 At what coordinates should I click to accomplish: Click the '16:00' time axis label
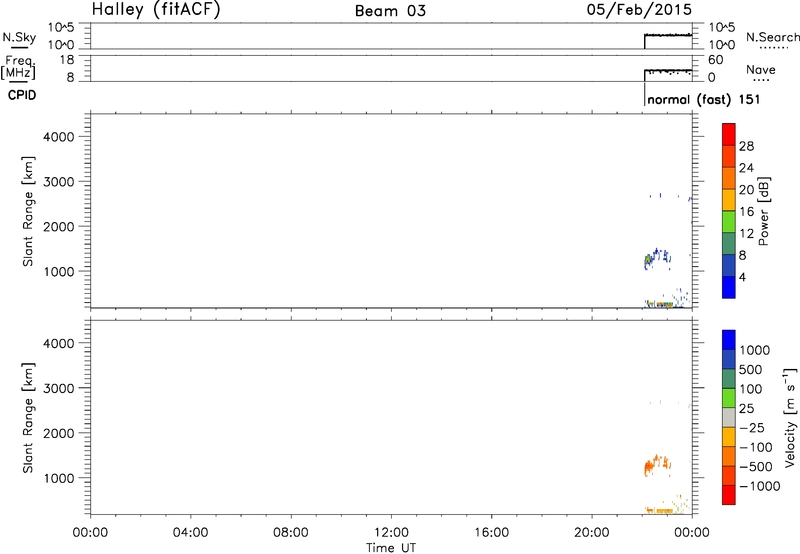(491, 533)
